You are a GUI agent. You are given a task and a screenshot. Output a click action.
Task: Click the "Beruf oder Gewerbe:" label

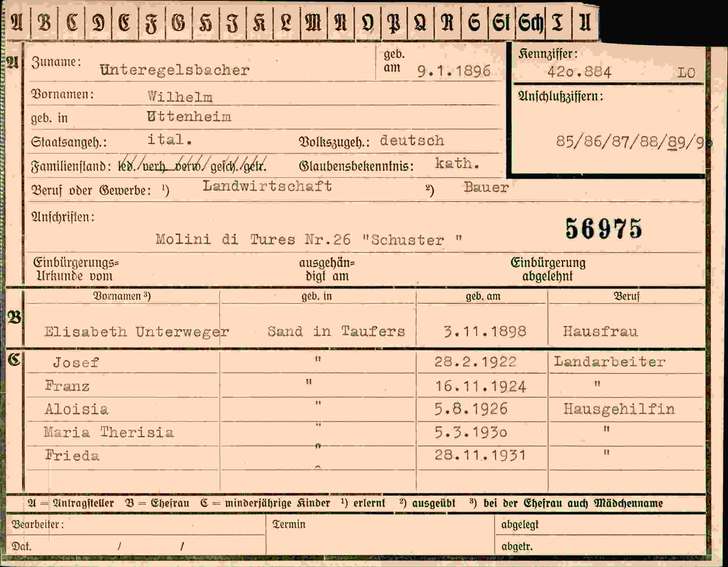click(91, 191)
